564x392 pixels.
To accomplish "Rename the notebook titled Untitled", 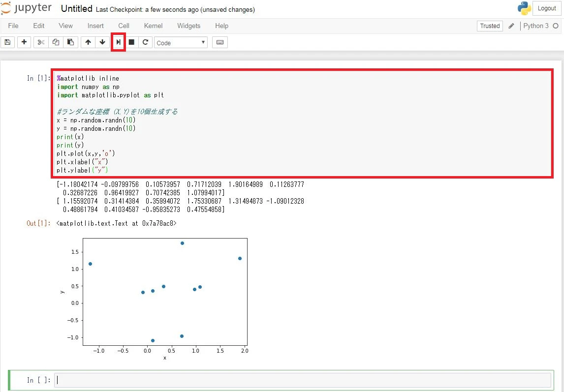I will pos(77,9).
